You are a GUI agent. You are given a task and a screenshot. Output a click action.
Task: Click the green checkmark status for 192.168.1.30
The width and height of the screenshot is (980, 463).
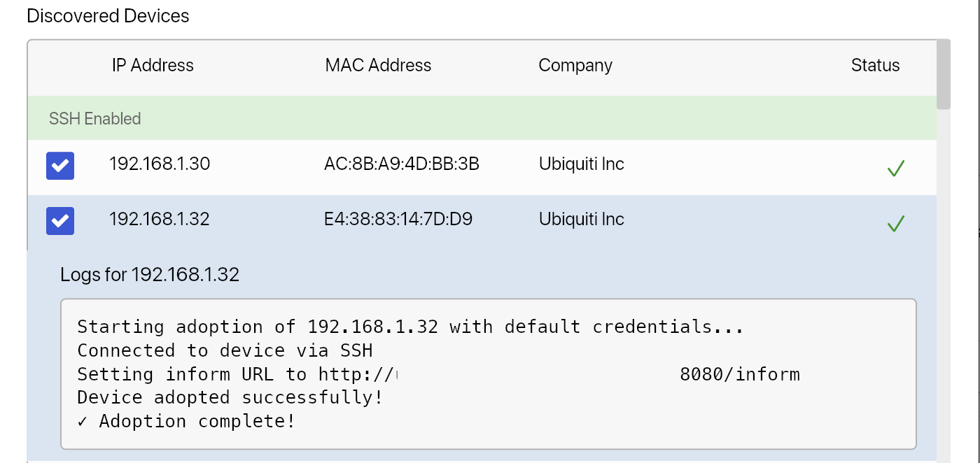click(x=896, y=166)
